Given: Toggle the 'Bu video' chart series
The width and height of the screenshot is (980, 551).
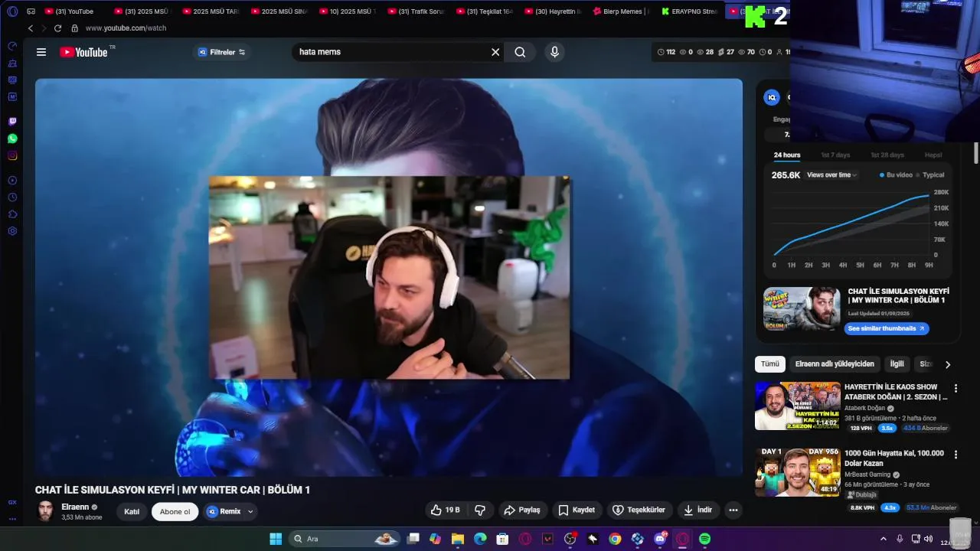Looking at the screenshot, I should coord(896,174).
